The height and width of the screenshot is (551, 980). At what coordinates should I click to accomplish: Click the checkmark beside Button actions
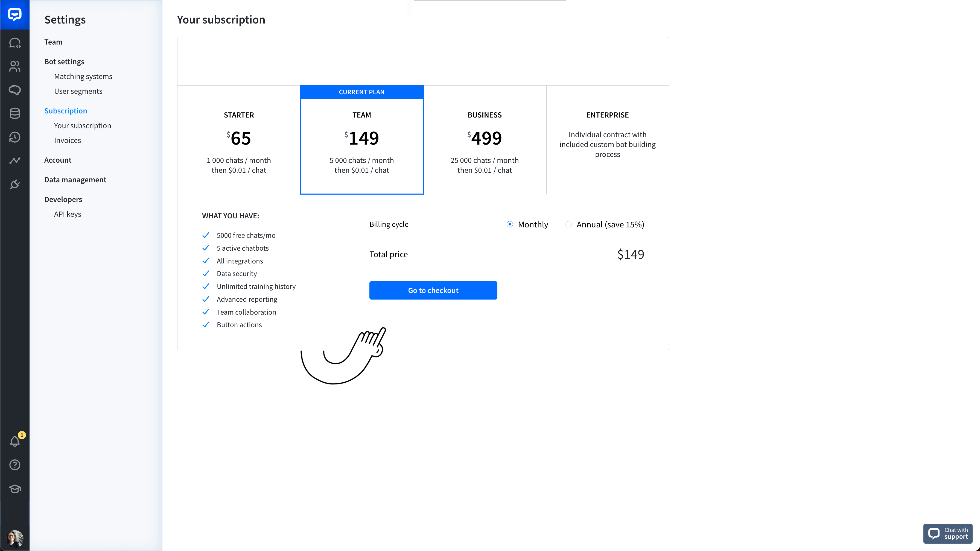click(x=205, y=324)
